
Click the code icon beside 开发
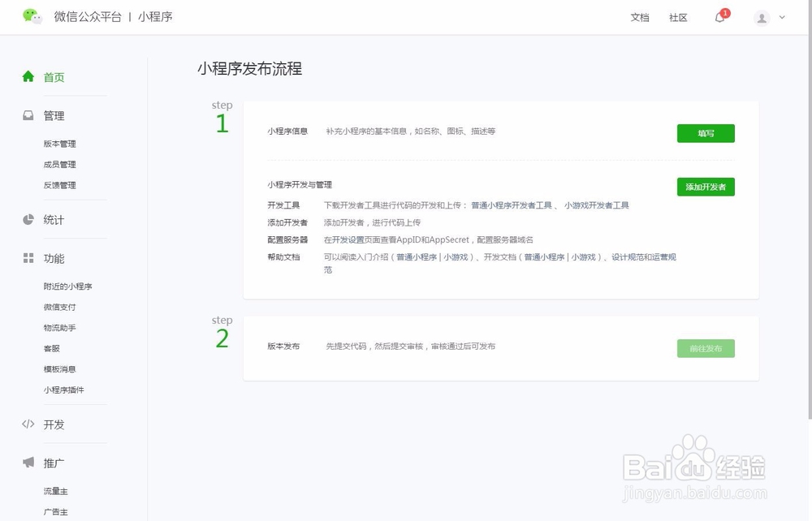[28, 424]
